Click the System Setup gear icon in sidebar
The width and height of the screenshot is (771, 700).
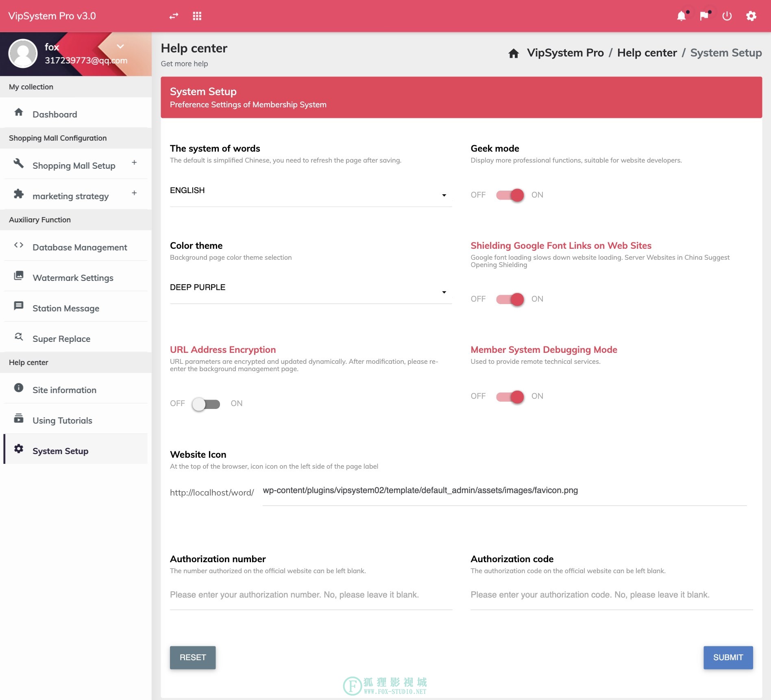[x=19, y=448]
